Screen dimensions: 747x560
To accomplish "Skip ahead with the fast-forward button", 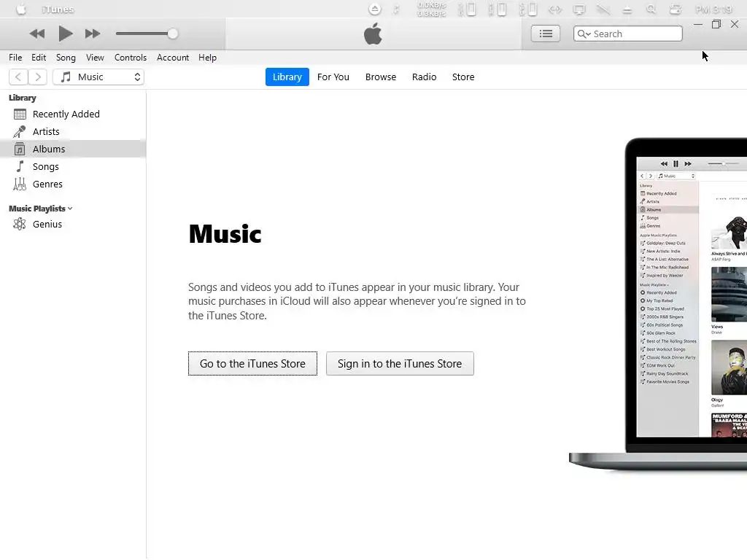I will tap(93, 34).
